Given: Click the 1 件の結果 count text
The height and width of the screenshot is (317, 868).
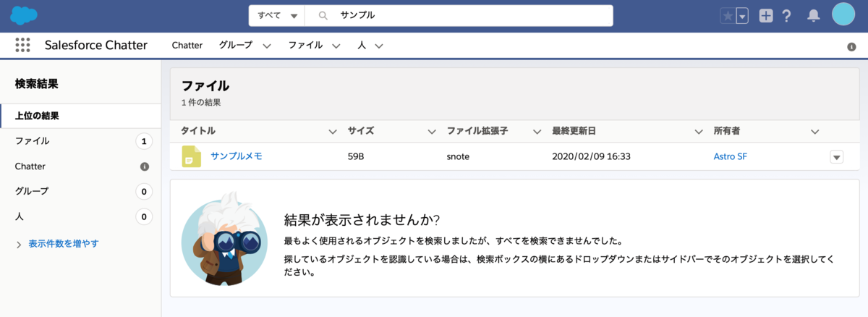Looking at the screenshot, I should pos(201,103).
